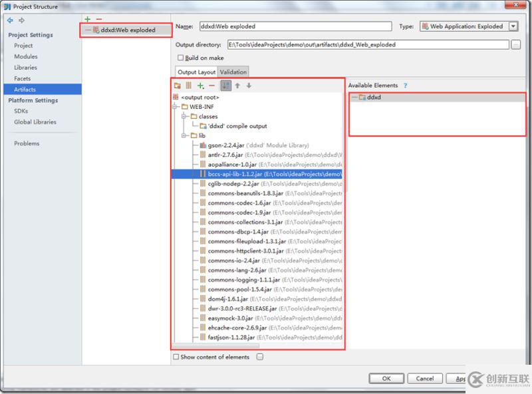This screenshot has width=532, height=394.
Task: Select commons-pool-1.5.4.jar
Action: coord(240,289)
